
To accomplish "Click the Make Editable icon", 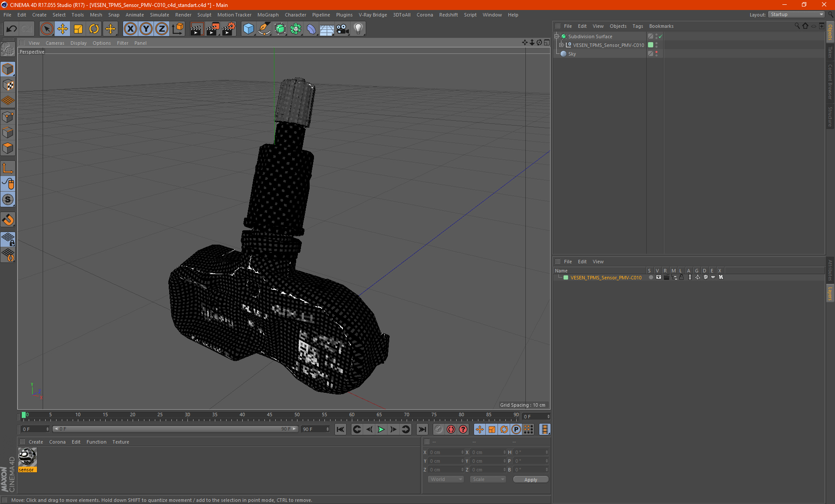I will click(8, 50).
